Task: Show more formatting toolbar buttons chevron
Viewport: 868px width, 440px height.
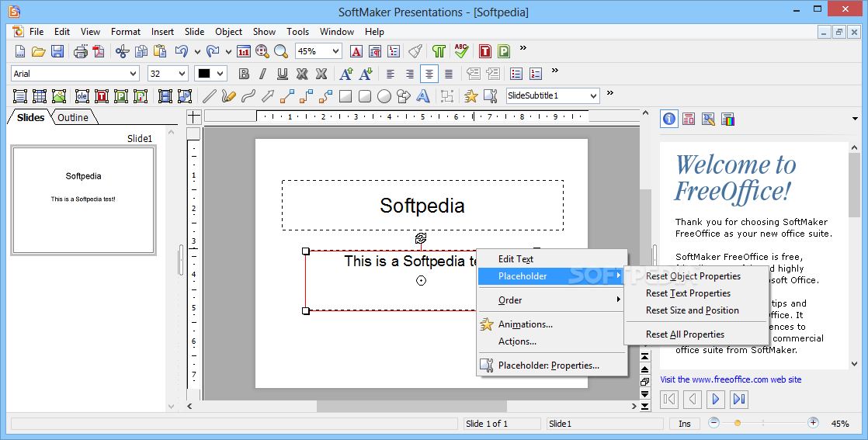Action: click(555, 71)
